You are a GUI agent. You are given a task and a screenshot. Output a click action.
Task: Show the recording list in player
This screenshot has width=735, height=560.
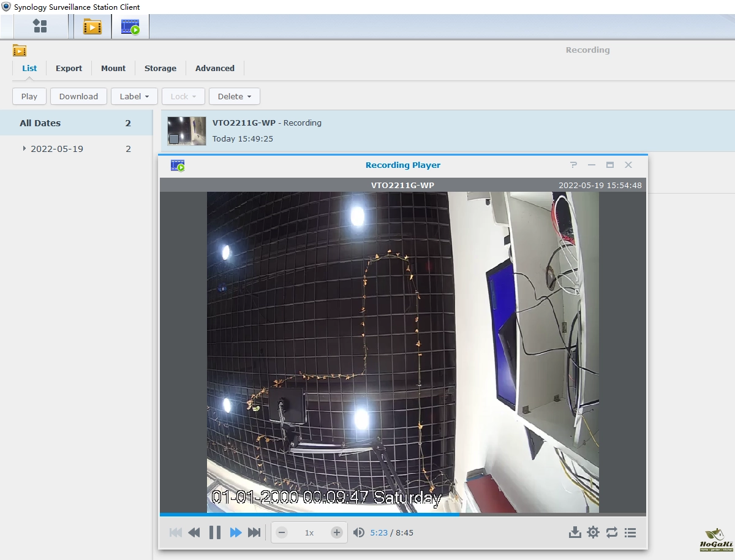630,532
